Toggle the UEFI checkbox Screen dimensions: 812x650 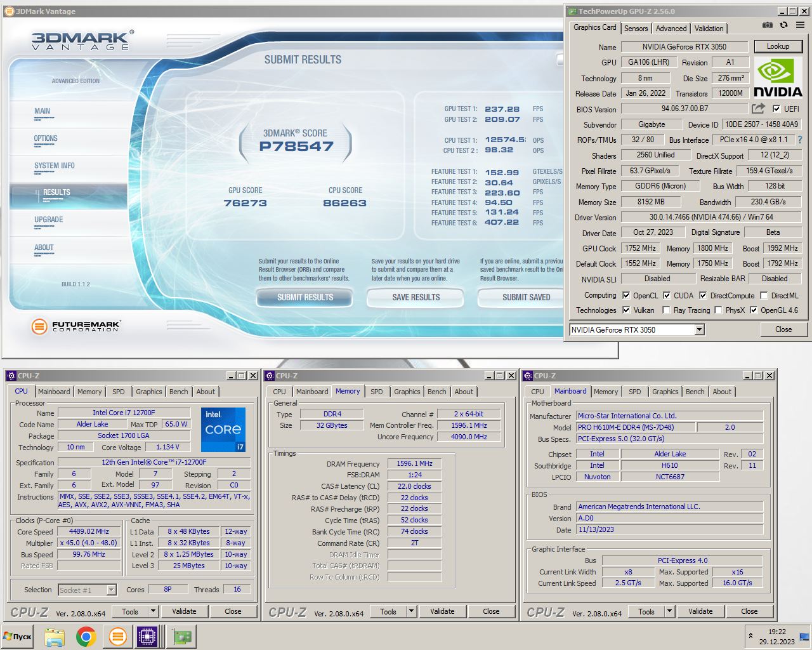(776, 109)
